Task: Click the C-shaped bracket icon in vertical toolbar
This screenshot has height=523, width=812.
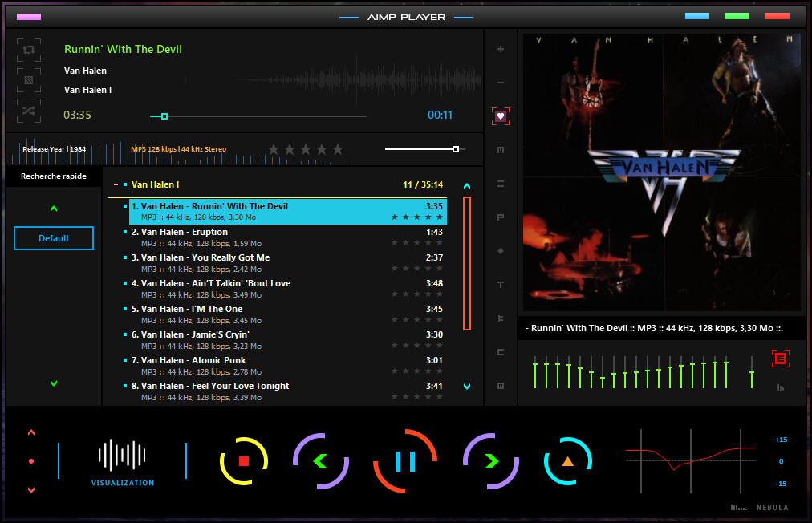Action: pyautogui.click(x=500, y=352)
